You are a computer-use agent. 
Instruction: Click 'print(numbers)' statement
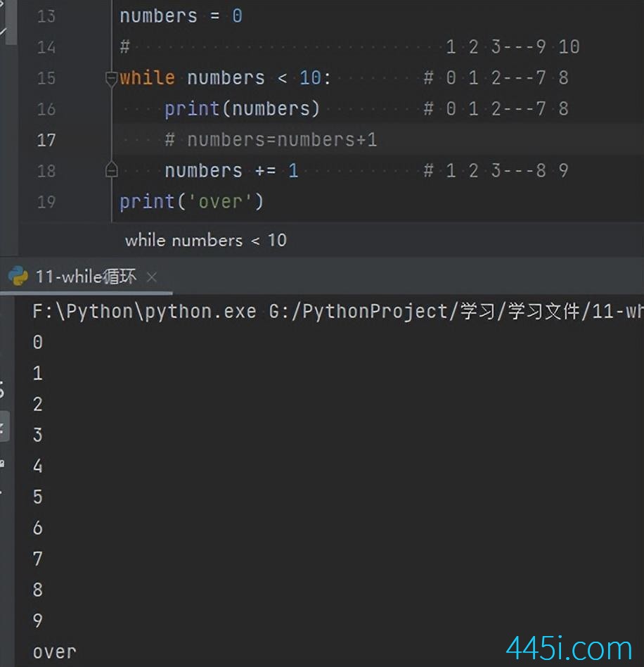click(x=242, y=109)
